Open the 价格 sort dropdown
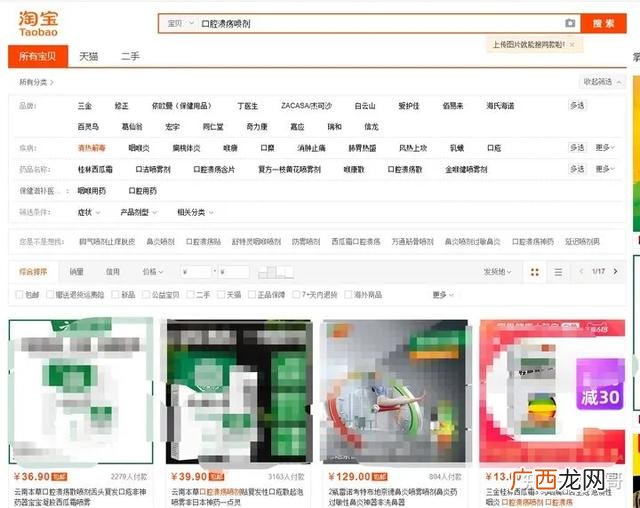Viewport: 640px width, 508px height. pyautogui.click(x=153, y=272)
